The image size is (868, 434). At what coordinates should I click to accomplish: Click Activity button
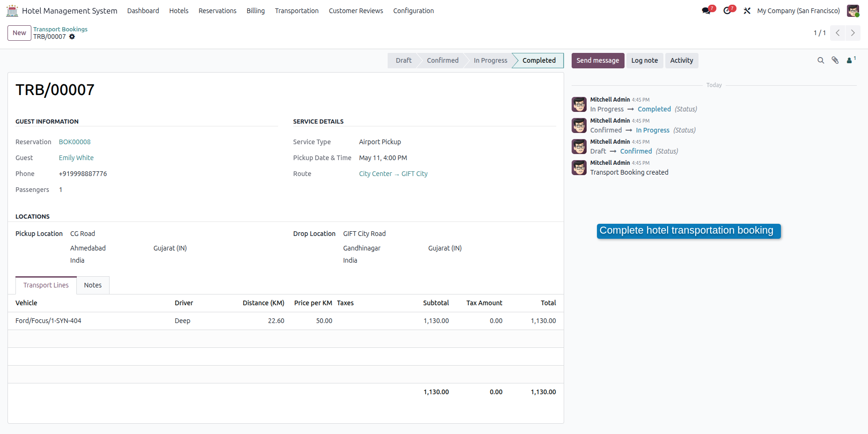682,60
